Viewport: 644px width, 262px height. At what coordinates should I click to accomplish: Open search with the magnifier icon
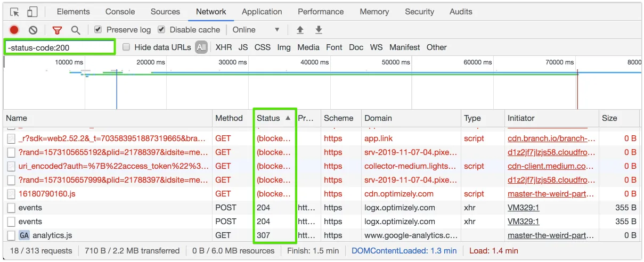click(x=76, y=30)
